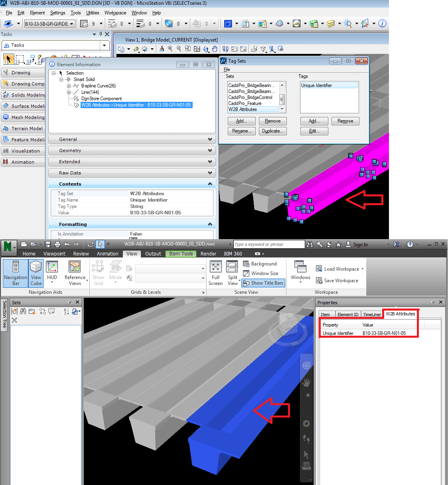
Task: Click the Terrain Model task icon
Action: coord(6,128)
